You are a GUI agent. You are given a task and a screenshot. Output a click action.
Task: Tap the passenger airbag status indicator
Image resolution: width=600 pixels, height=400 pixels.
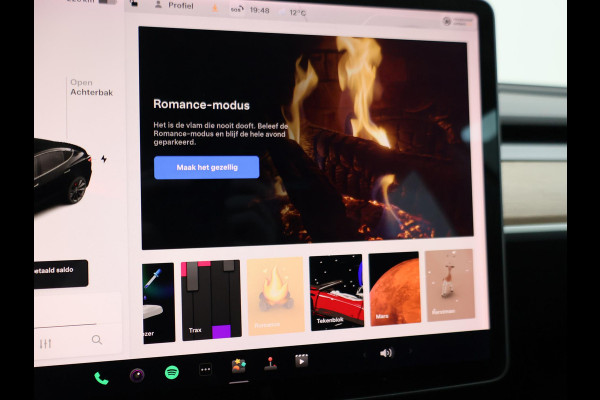pos(459,20)
